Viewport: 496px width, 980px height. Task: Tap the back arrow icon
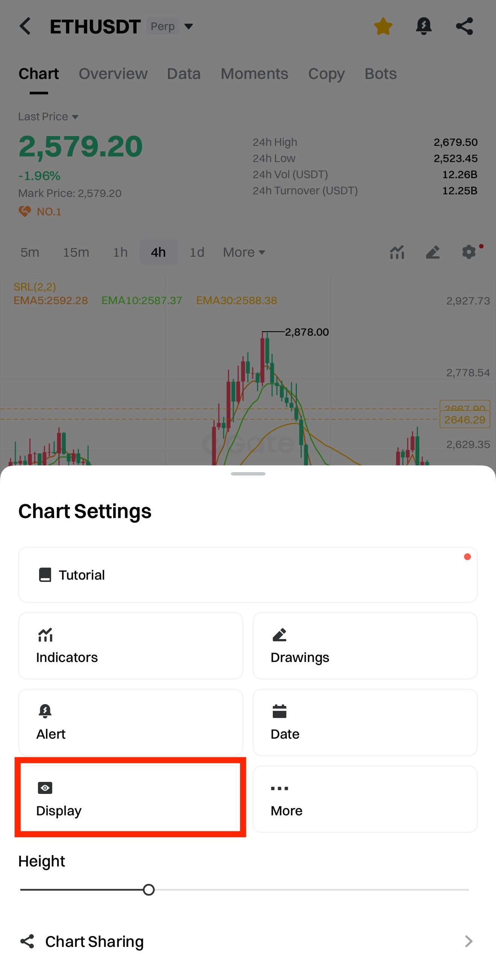pyautogui.click(x=25, y=26)
